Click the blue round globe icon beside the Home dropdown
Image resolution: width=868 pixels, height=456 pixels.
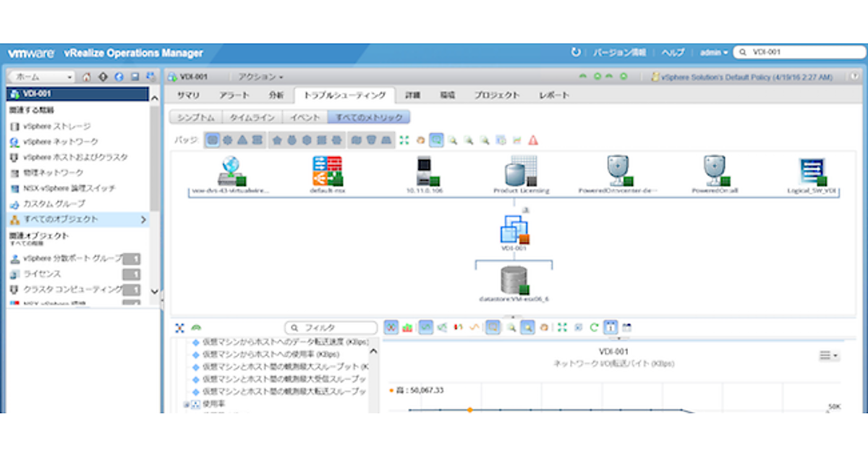pyautogui.click(x=119, y=77)
